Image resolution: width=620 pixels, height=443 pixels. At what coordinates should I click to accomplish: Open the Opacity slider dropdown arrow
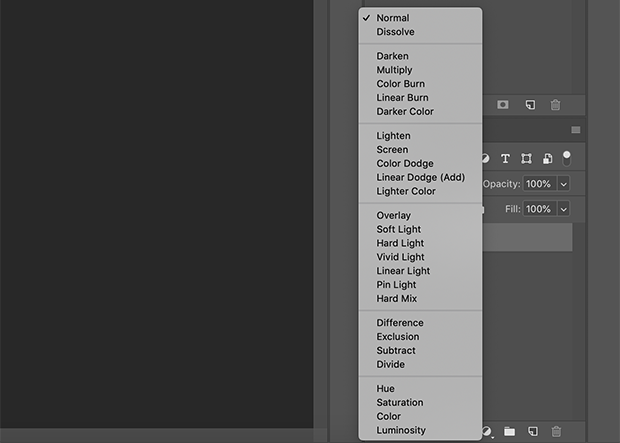click(x=563, y=184)
